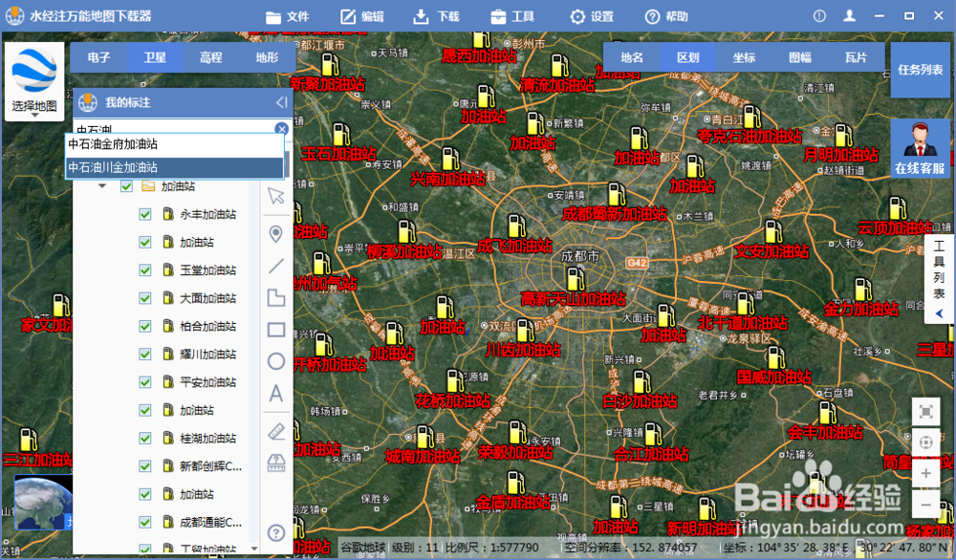Select the ruler distance measure tool

point(276,432)
